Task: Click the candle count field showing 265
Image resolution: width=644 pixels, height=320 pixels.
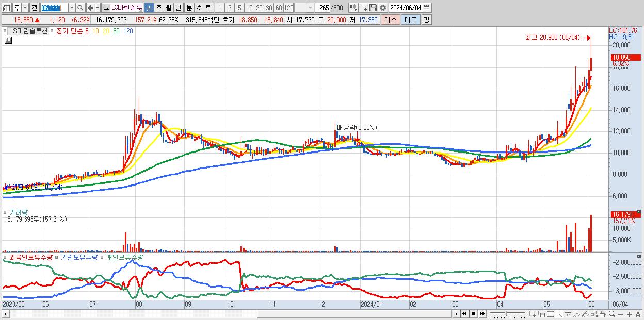Action: 323,8
